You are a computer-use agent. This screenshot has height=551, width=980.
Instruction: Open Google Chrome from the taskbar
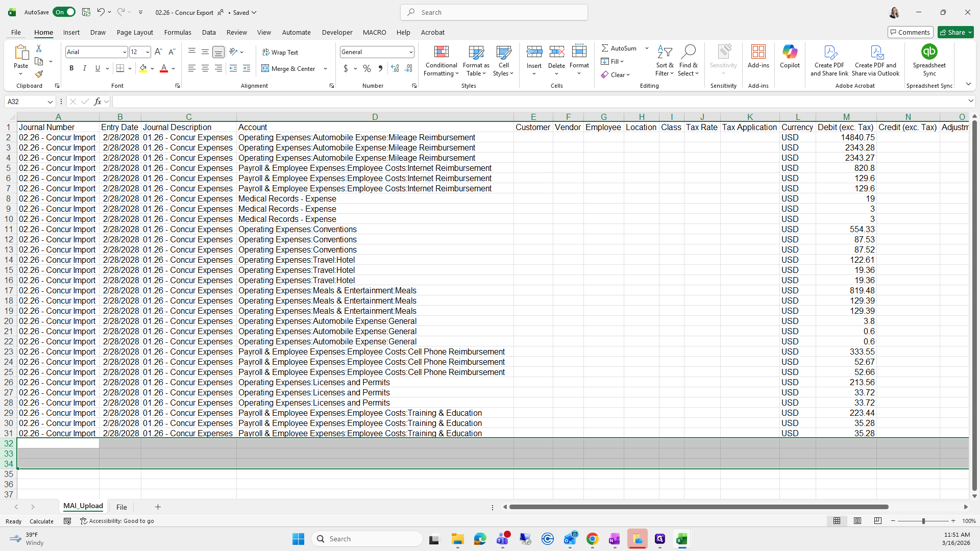click(x=592, y=539)
